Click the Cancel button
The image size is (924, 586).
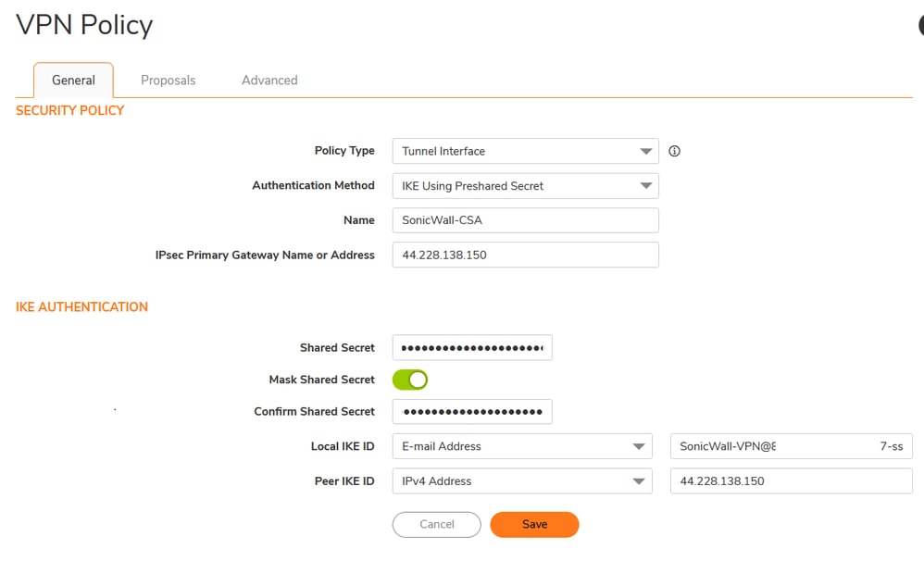[x=437, y=524]
